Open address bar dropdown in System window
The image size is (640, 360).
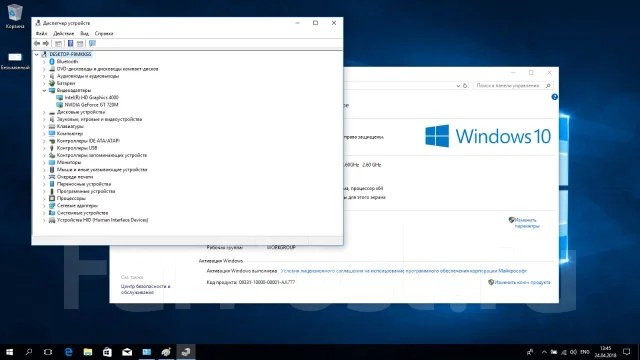tap(458, 86)
